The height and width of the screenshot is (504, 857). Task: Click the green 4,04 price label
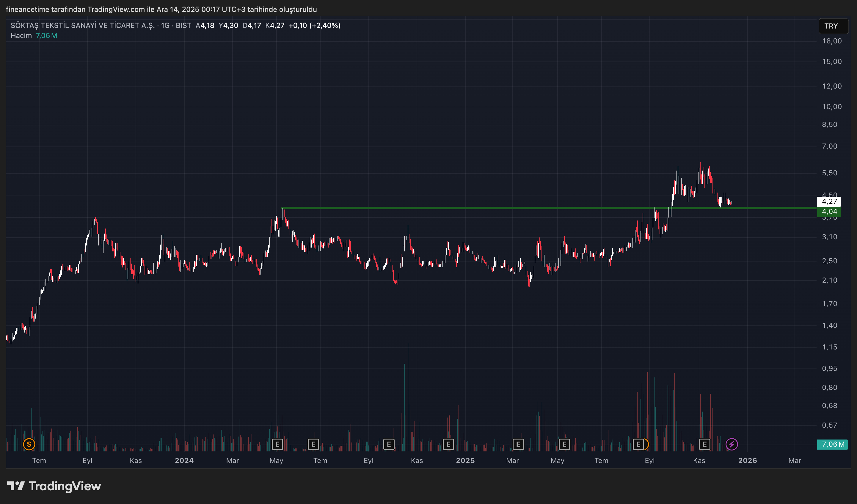(x=829, y=212)
